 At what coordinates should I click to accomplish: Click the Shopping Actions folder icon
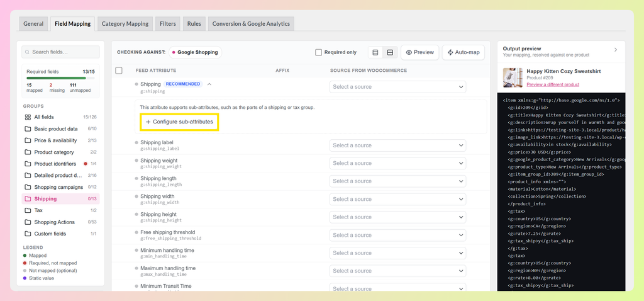(x=28, y=222)
